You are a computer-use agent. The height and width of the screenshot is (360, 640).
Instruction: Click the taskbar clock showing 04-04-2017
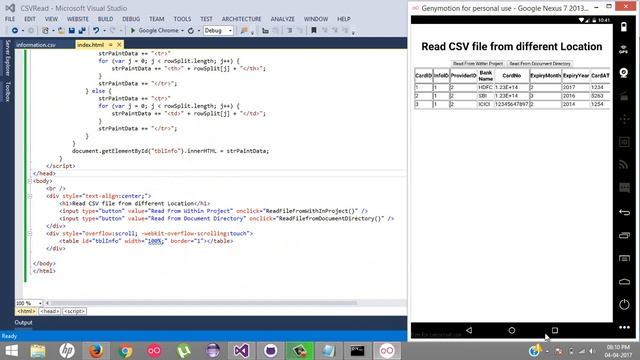(618, 351)
